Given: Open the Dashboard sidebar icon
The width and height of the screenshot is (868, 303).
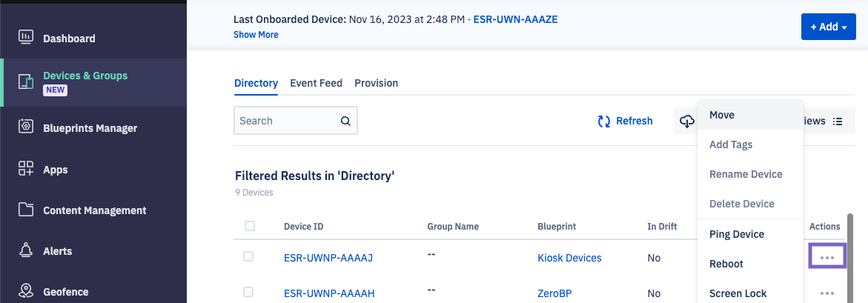Looking at the screenshot, I should (x=26, y=37).
